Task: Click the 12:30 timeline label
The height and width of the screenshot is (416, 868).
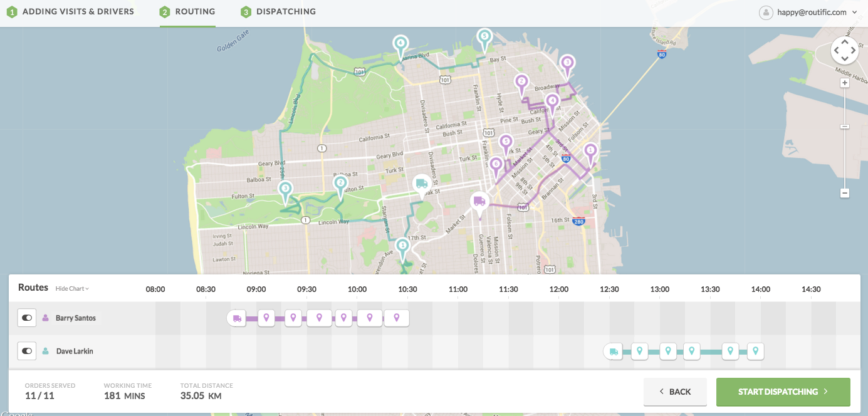Action: 609,289
